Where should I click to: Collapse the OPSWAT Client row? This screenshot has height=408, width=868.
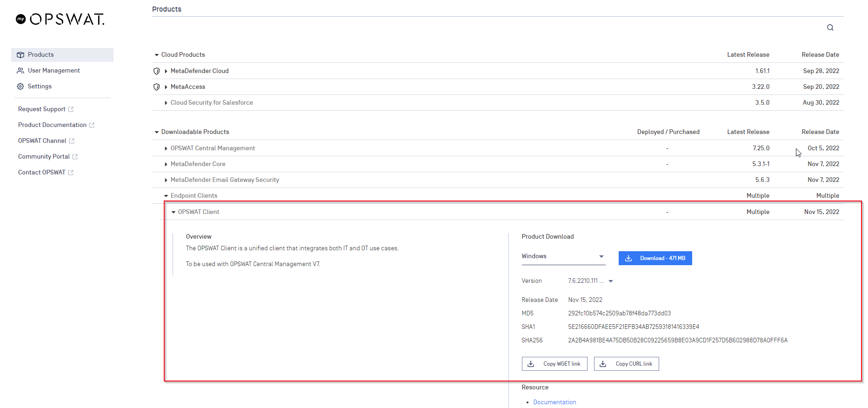coord(174,212)
